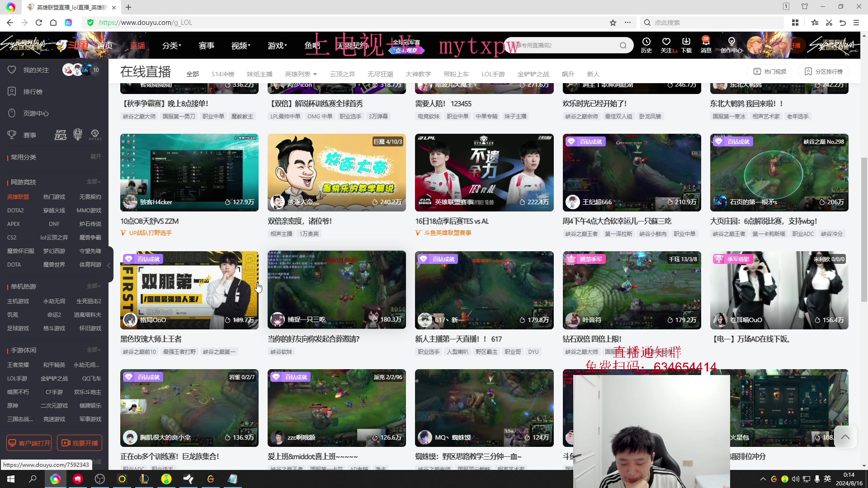Image resolution: width=868 pixels, height=488 pixels.
Task: Open address bar three-dot menu
Action: 628,23
